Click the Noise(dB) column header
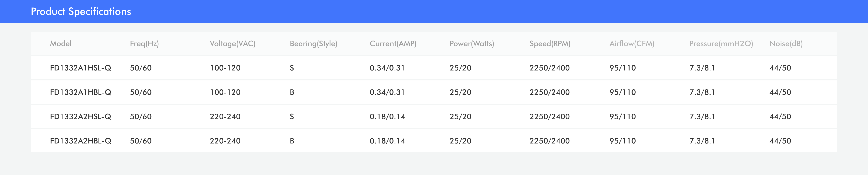868x175 pixels. [786, 44]
